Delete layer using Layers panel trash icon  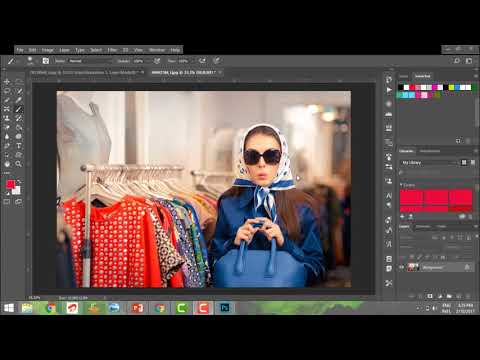coord(468,296)
